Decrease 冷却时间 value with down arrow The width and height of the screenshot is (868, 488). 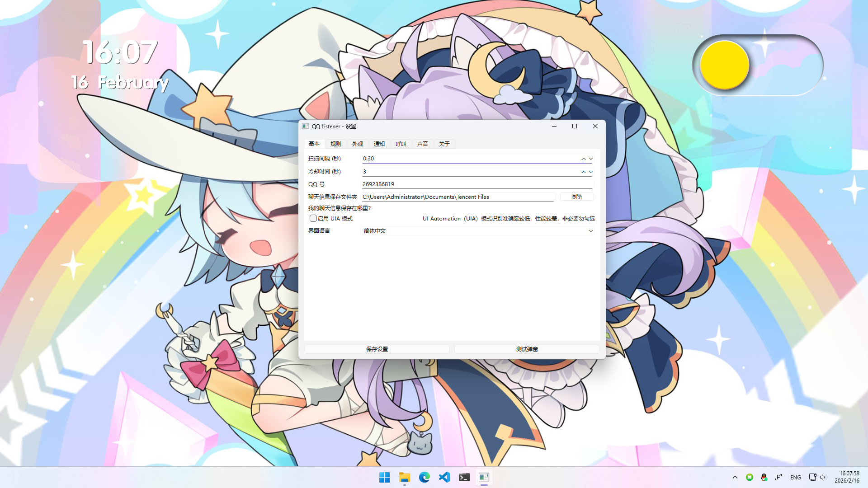pyautogui.click(x=591, y=172)
